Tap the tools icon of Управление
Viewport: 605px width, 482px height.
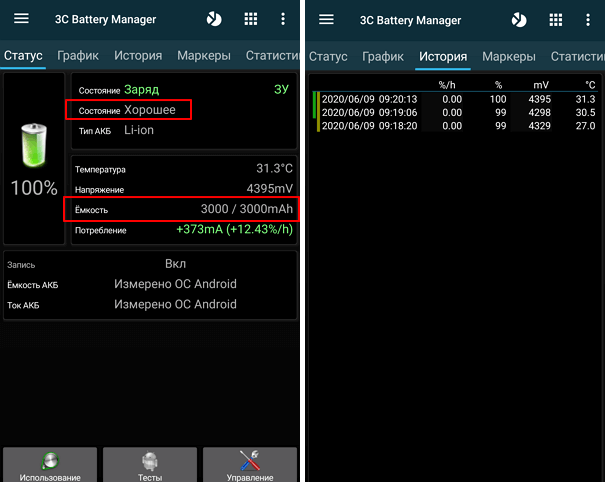coord(250,460)
